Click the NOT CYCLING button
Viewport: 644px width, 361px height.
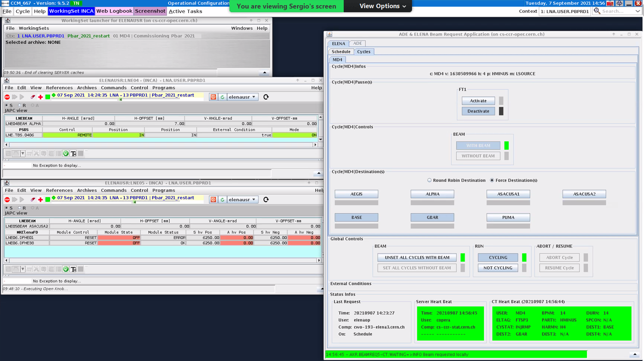tap(498, 268)
